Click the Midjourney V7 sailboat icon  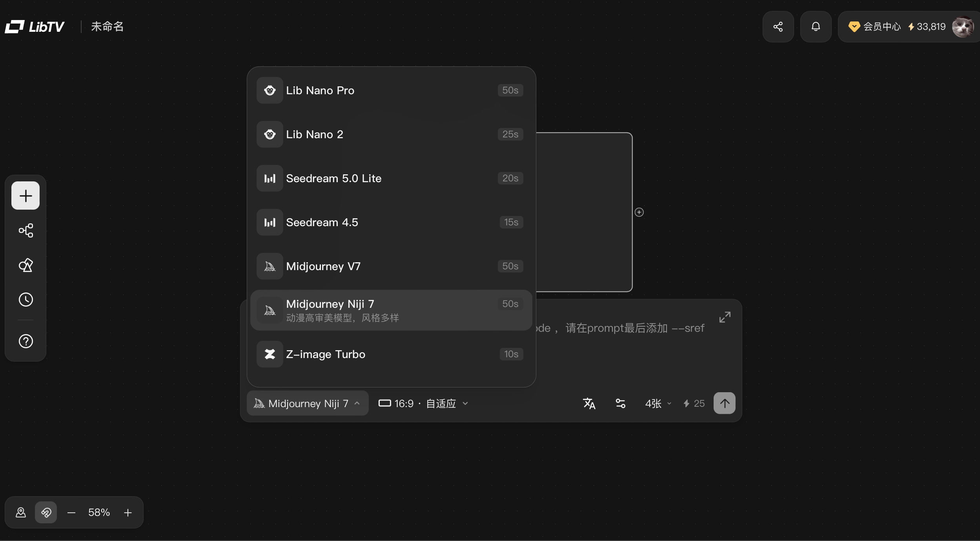pos(270,266)
